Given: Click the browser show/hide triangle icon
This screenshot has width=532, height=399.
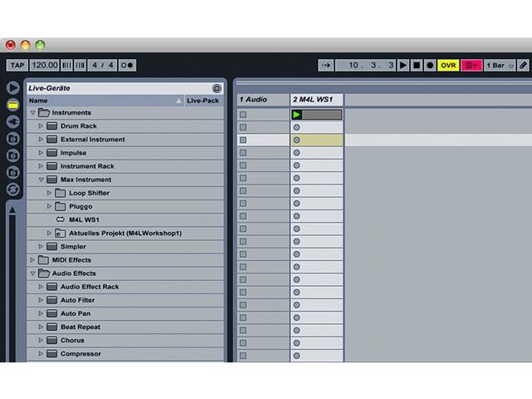Looking at the screenshot, I should click(x=13, y=88).
